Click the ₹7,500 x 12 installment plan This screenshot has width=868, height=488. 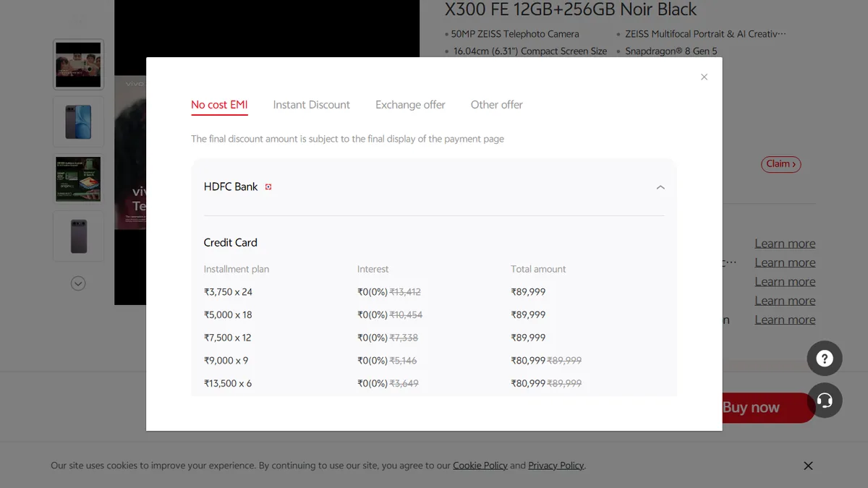tap(228, 338)
